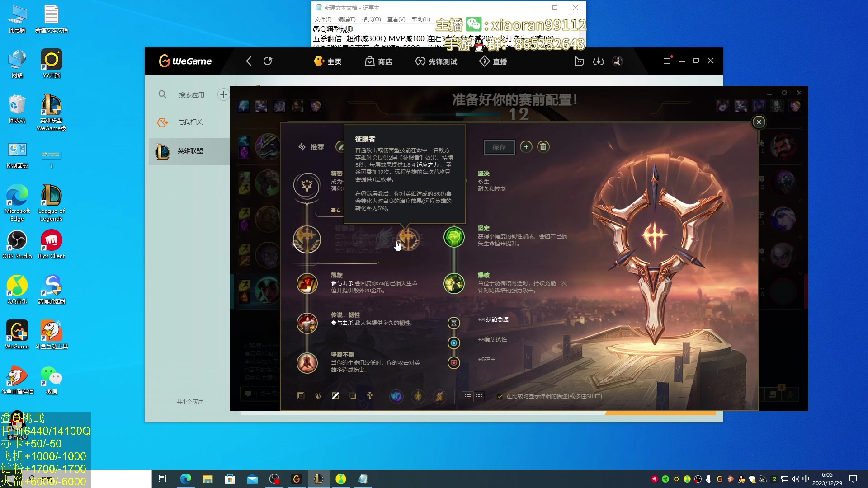Add application with plus button in WeGame sidebar
This screenshot has width=868, height=488.
[x=223, y=94]
